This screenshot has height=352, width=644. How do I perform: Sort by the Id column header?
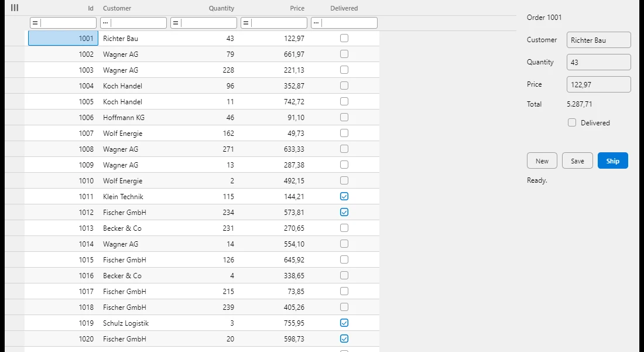[63, 8]
